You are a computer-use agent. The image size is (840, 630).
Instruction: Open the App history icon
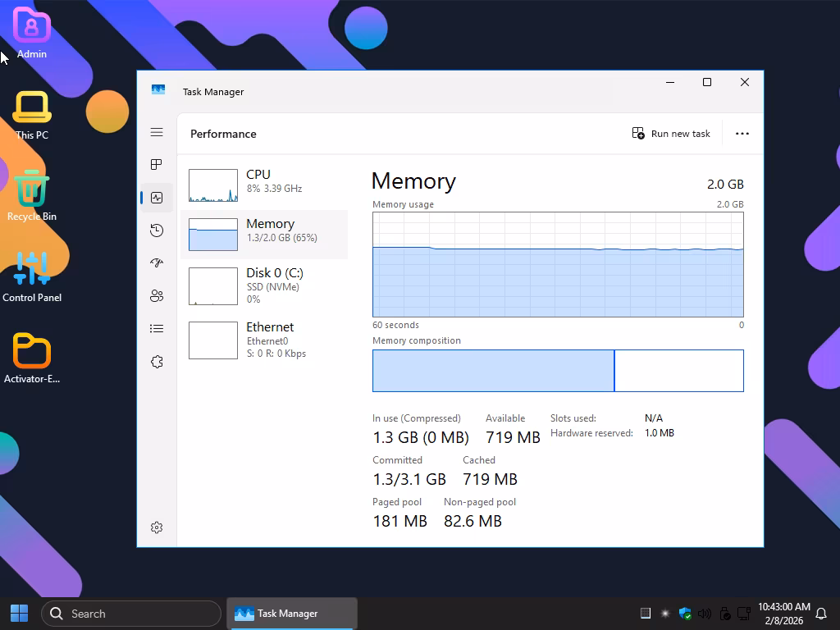tap(157, 231)
